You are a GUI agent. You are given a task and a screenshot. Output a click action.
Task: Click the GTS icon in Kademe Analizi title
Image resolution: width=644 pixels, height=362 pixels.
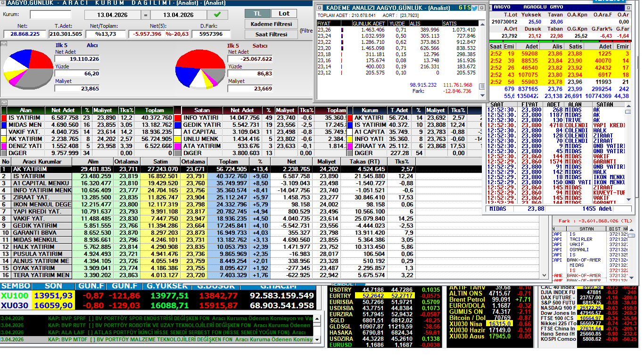pos(464,8)
